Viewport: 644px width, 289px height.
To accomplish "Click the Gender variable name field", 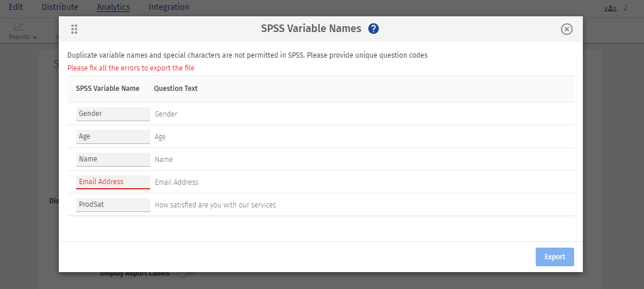I will coord(113,114).
